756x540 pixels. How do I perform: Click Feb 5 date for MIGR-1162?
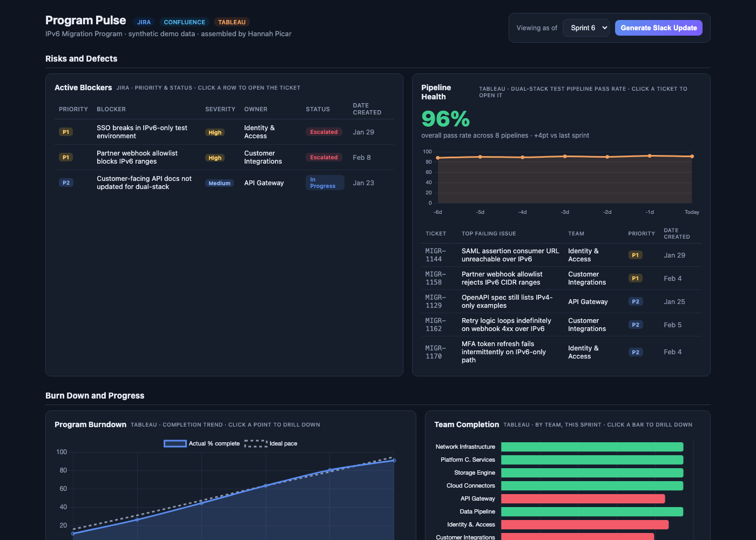pyautogui.click(x=673, y=325)
